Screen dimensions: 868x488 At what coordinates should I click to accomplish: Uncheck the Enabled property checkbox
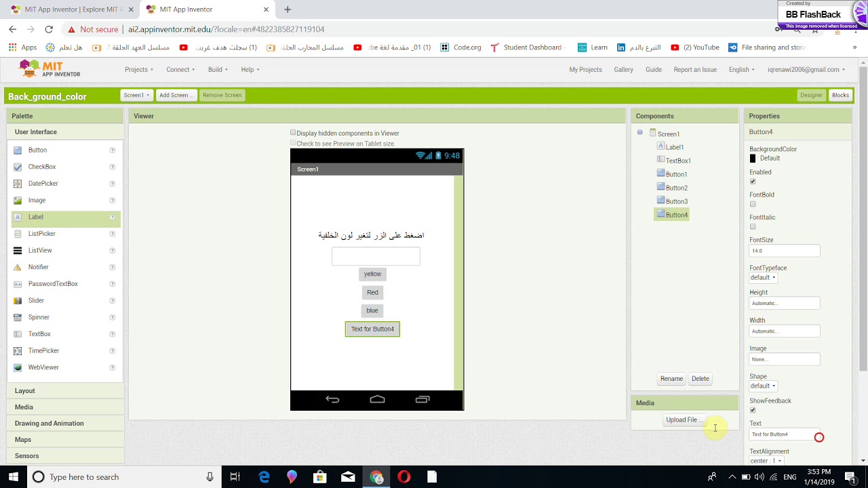coord(753,182)
